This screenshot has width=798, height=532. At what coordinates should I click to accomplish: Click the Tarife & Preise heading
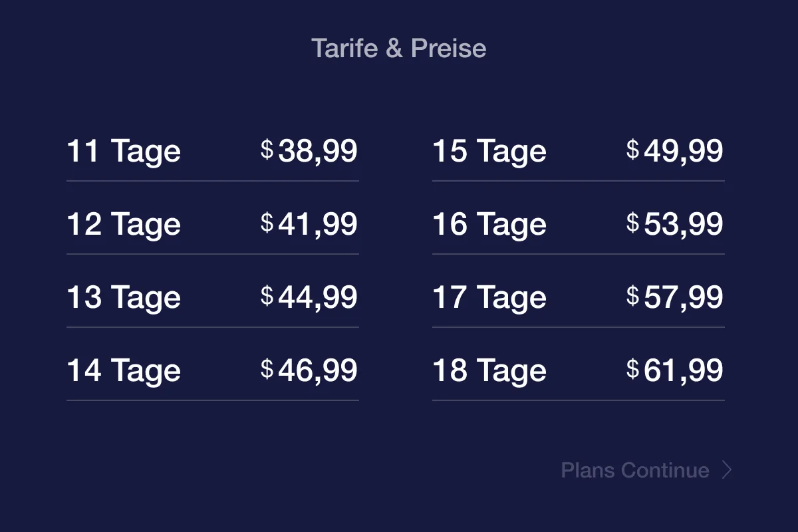(399, 49)
